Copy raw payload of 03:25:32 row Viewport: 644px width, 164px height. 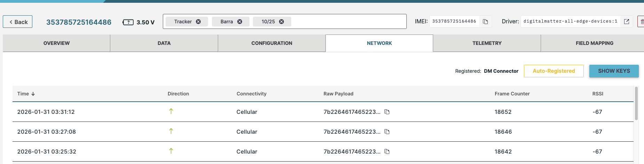pyautogui.click(x=387, y=151)
